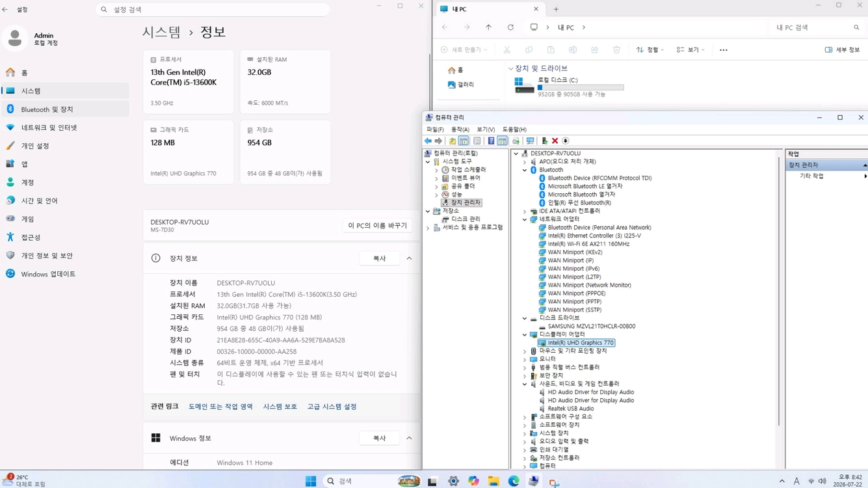The height and width of the screenshot is (488, 868).
Task: Click the help icon in Computer Management toolbar
Action: pyautogui.click(x=491, y=141)
